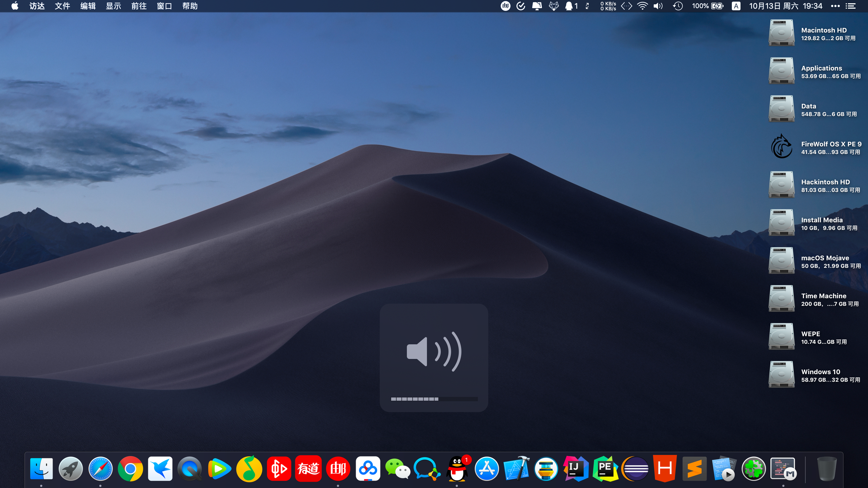
Task: Launch IntelliJ IDEA from the dock
Action: [x=576, y=468]
